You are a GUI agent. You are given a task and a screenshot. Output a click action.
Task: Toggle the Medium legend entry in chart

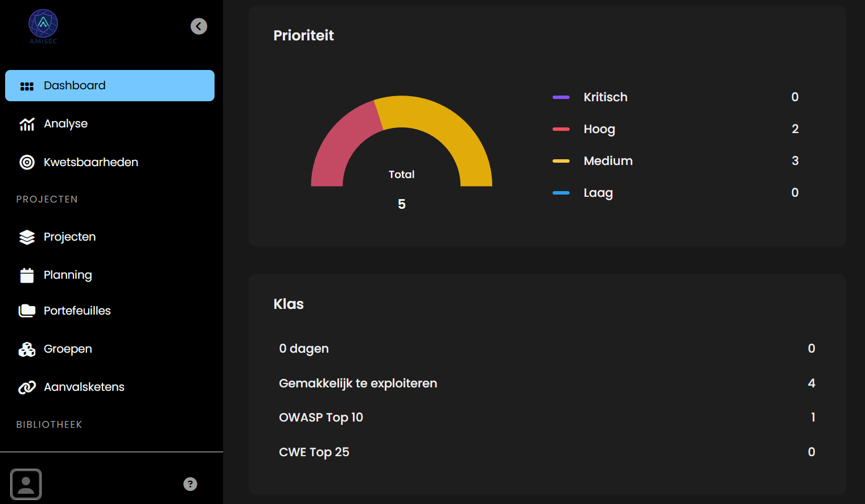[608, 161]
